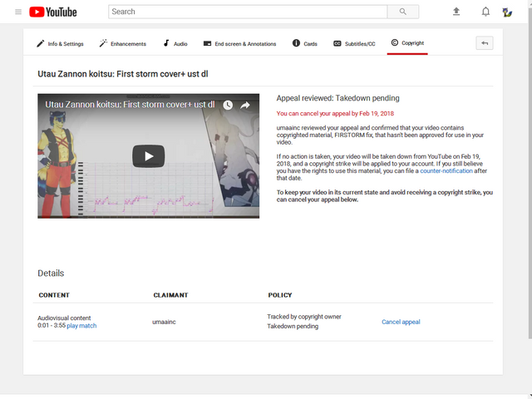Click the Cards info icon
Screen dimensions: 532x399
pyautogui.click(x=296, y=43)
